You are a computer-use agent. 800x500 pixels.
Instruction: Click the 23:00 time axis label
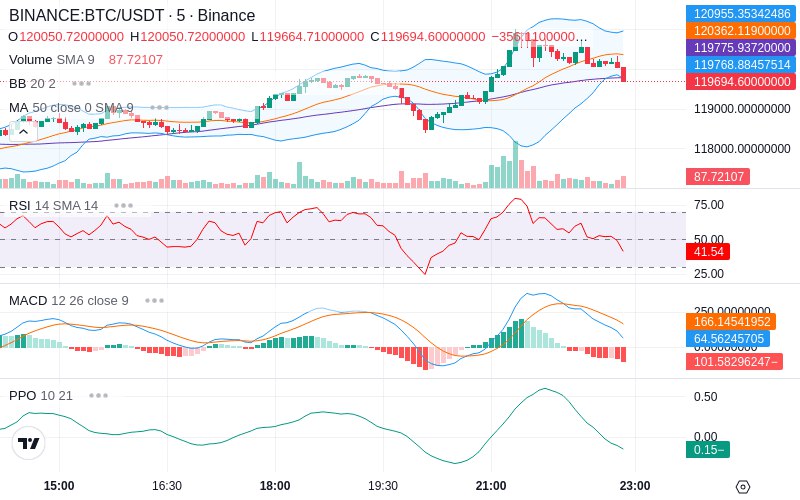pyautogui.click(x=635, y=486)
